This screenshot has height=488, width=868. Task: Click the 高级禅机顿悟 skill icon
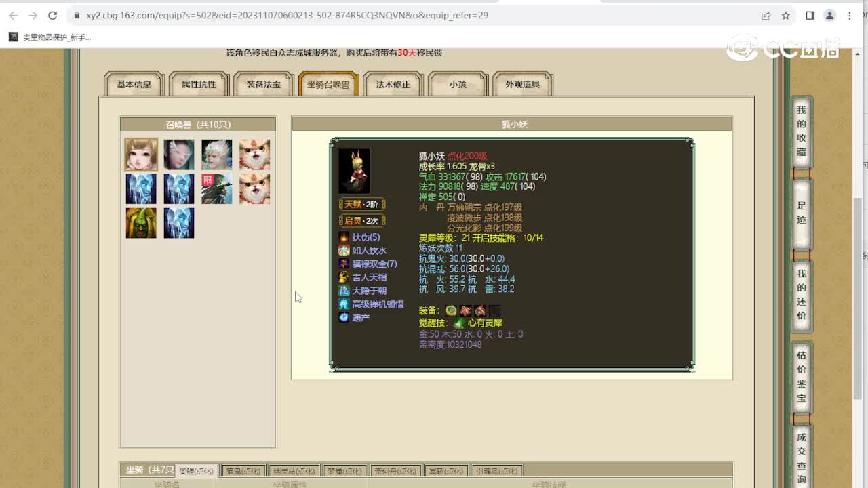(344, 304)
